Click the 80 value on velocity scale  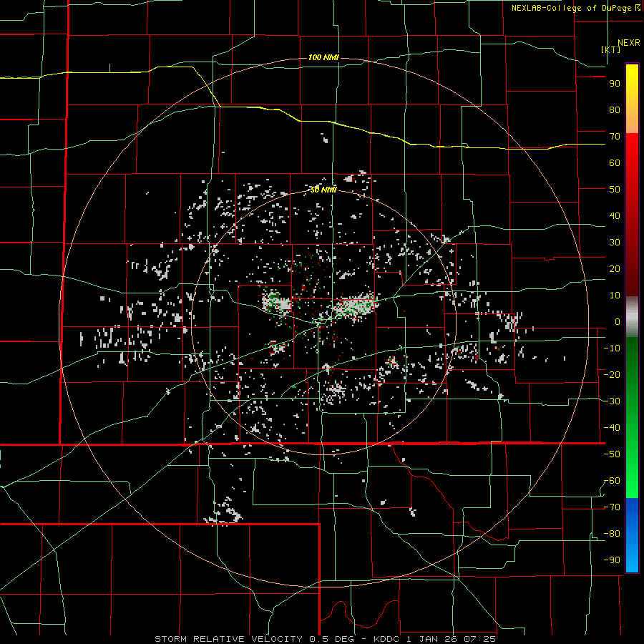[x=615, y=110]
